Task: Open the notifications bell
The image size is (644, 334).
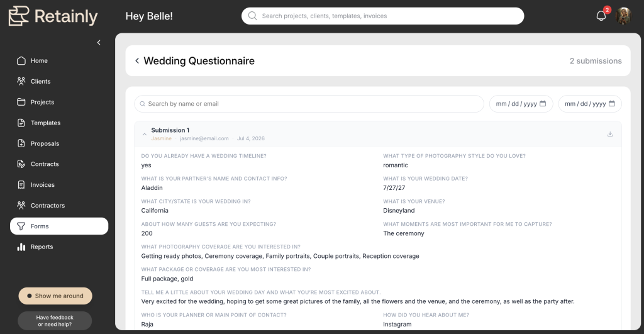Action: coord(601,16)
